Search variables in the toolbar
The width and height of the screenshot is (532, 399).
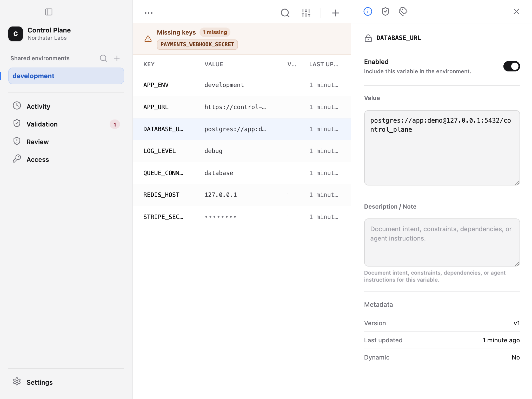pos(285,13)
